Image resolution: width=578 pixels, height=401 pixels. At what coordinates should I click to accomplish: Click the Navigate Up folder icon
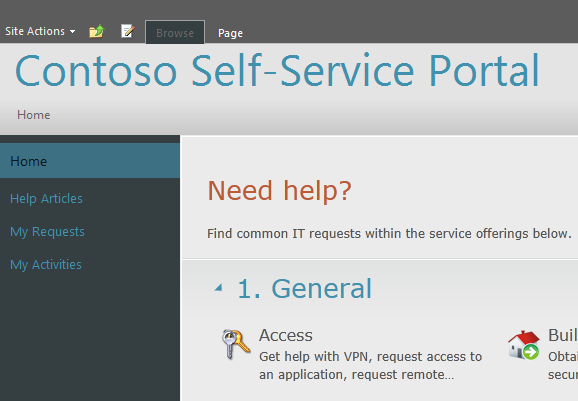97,31
